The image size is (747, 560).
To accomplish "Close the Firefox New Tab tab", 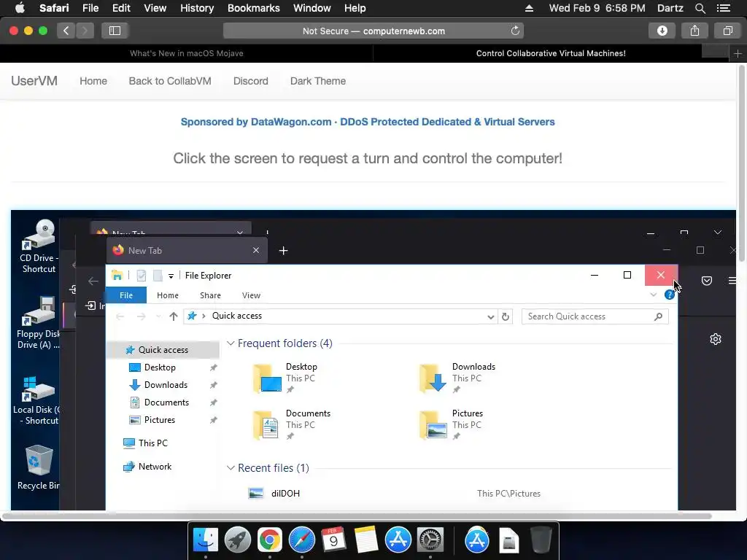I will pos(256,251).
